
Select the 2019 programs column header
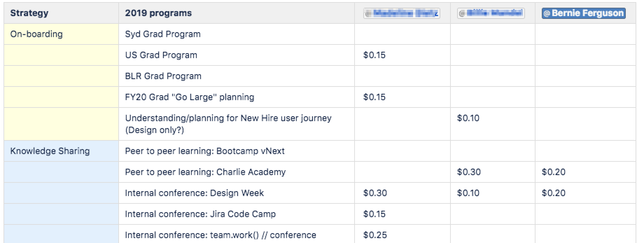(x=237, y=13)
